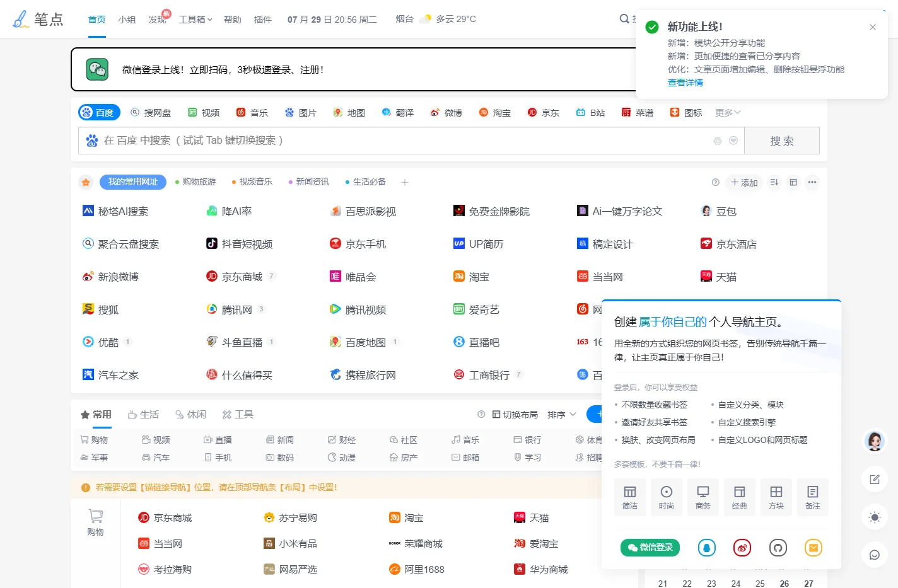This screenshot has height=588, width=898.
Task: Open the 发现 menu item
Action: (157, 20)
